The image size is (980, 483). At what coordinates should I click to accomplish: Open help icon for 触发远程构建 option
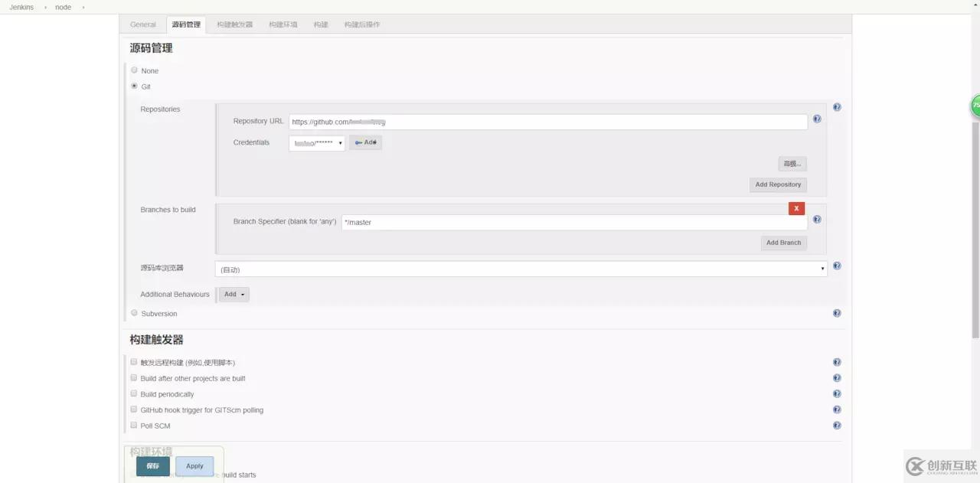click(837, 363)
